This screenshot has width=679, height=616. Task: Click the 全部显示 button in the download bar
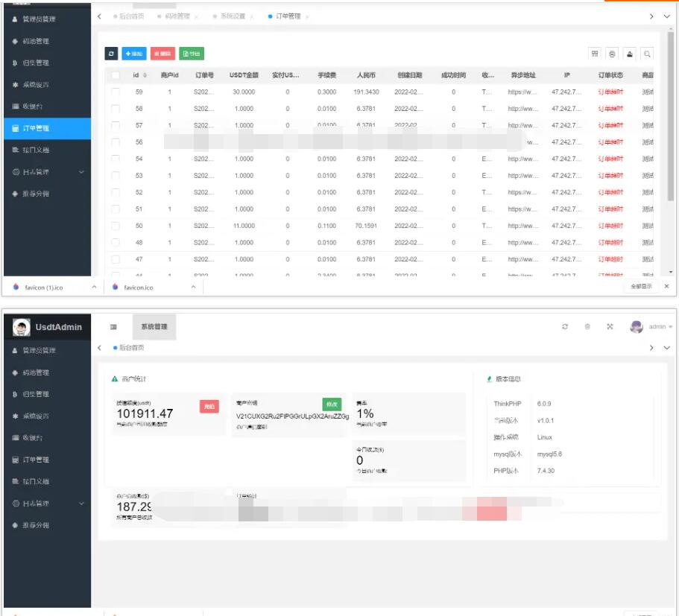[641, 287]
